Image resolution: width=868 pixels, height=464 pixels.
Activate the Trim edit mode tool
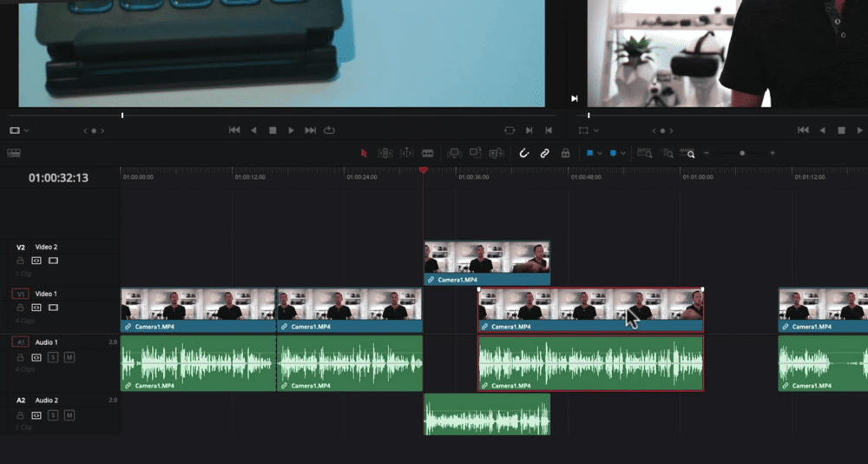pos(385,153)
